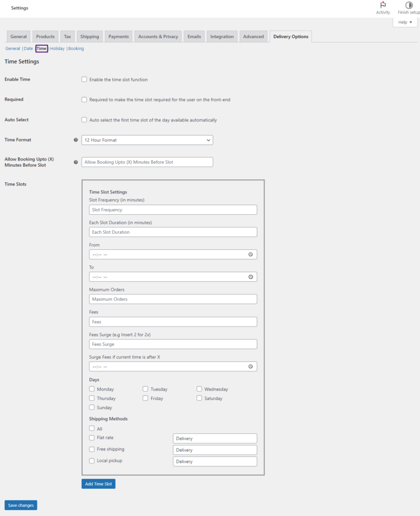Screen dimensions: 420x516
Task: Tick the Monday checkbox
Action: 92,389
